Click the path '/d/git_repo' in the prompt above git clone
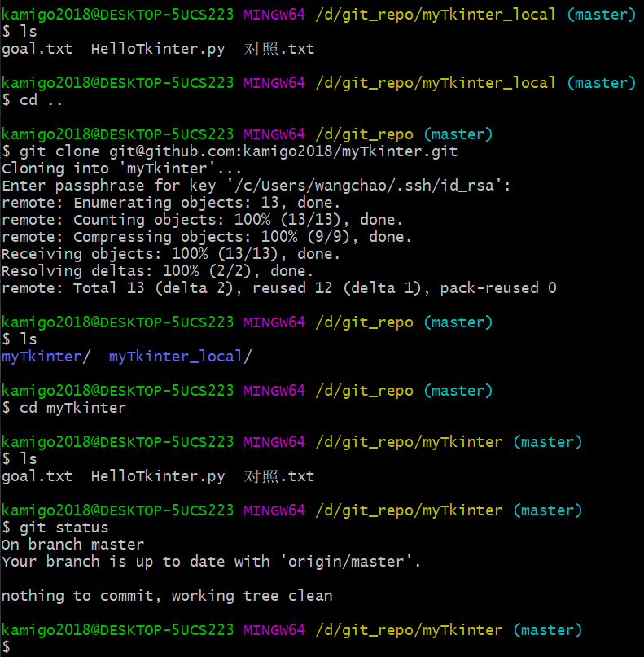Image resolution: width=644 pixels, height=657 pixels. click(x=364, y=134)
